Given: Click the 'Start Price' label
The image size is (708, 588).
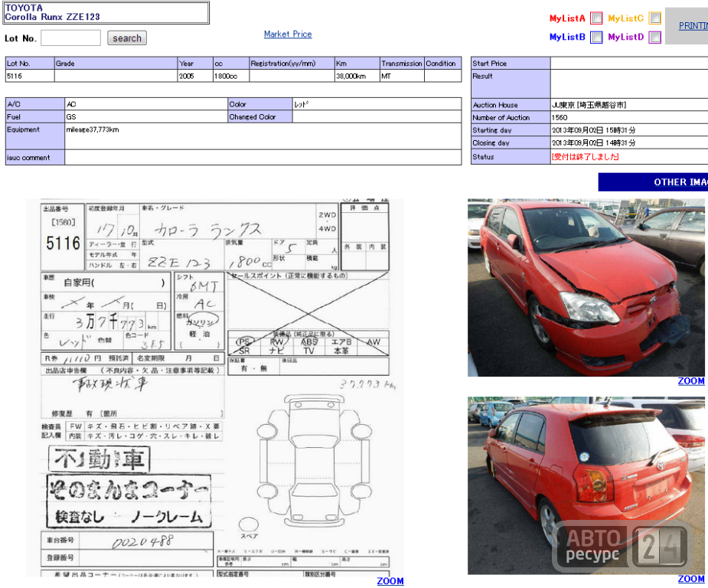Looking at the screenshot, I should (x=489, y=64).
